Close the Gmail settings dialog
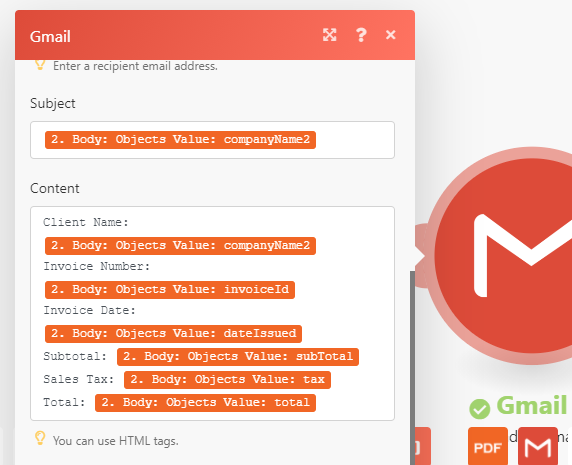The height and width of the screenshot is (465, 572). coord(391,35)
